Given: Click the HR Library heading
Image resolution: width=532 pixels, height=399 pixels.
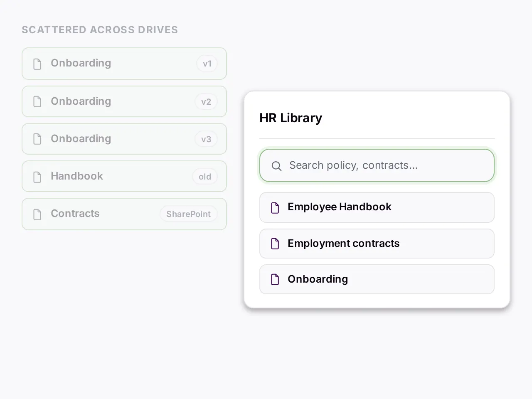Looking at the screenshot, I should click(291, 118).
